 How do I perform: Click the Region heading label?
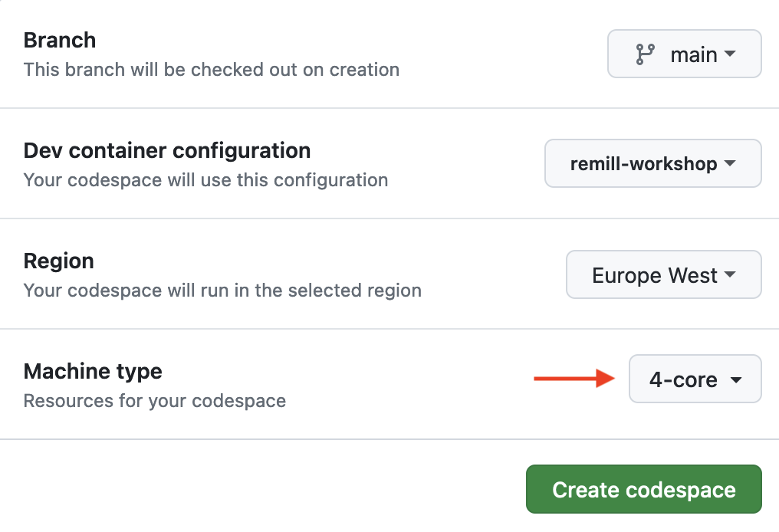click(x=59, y=261)
